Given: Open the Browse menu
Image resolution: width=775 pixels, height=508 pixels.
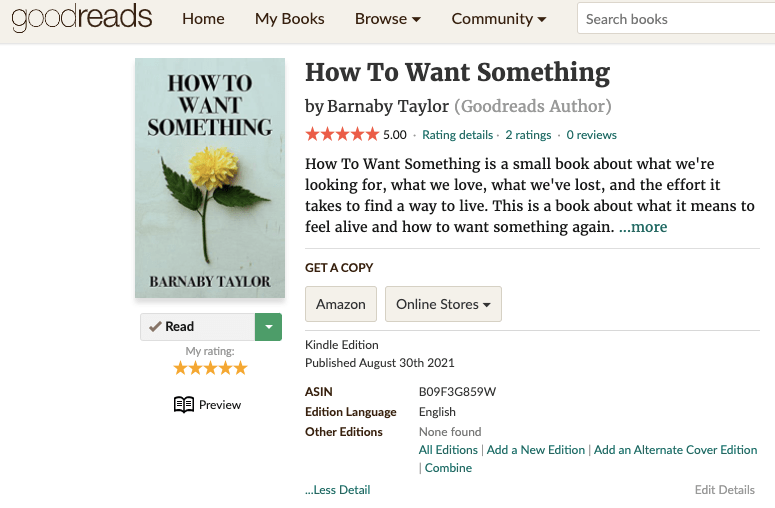Looking at the screenshot, I should [x=387, y=19].
